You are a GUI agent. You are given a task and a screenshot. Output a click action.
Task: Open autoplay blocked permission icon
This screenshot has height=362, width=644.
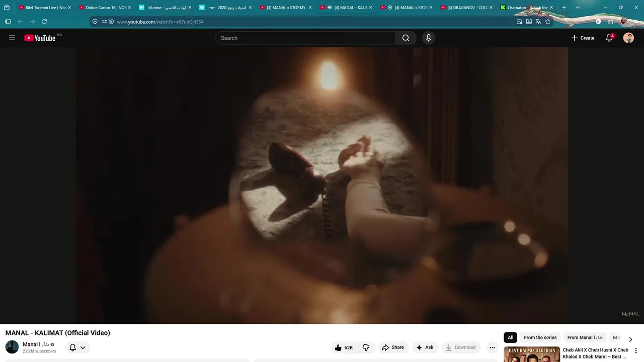tap(111, 22)
